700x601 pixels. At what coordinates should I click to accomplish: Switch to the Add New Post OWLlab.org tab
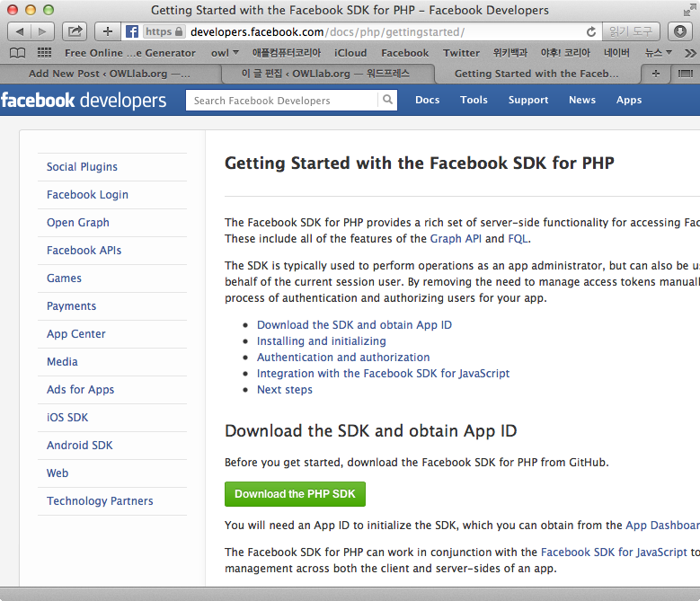pos(110,74)
